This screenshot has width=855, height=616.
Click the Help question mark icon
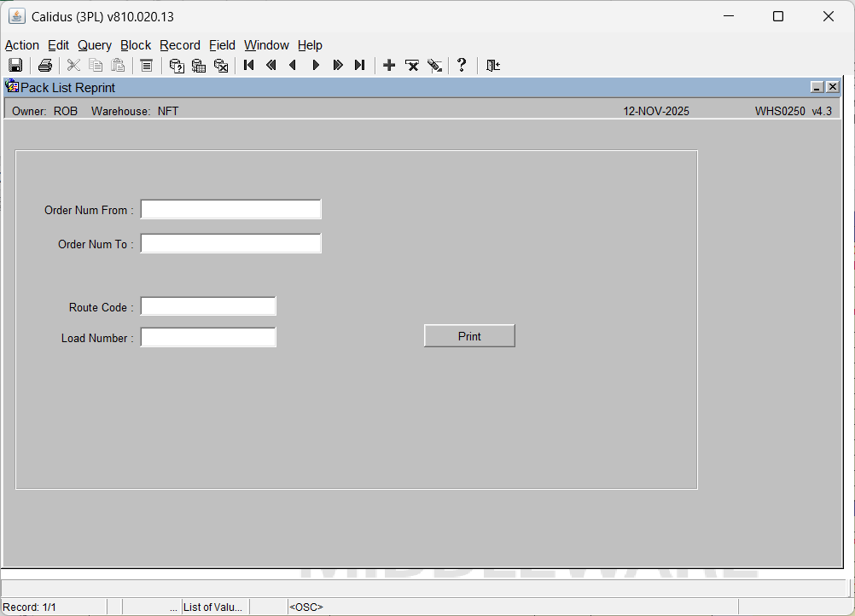(x=462, y=66)
